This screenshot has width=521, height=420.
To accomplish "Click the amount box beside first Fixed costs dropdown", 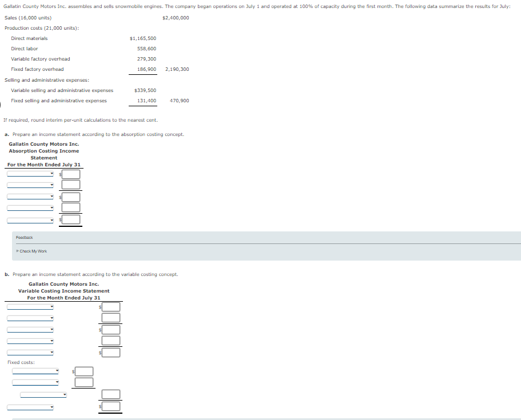I will [x=83, y=371].
